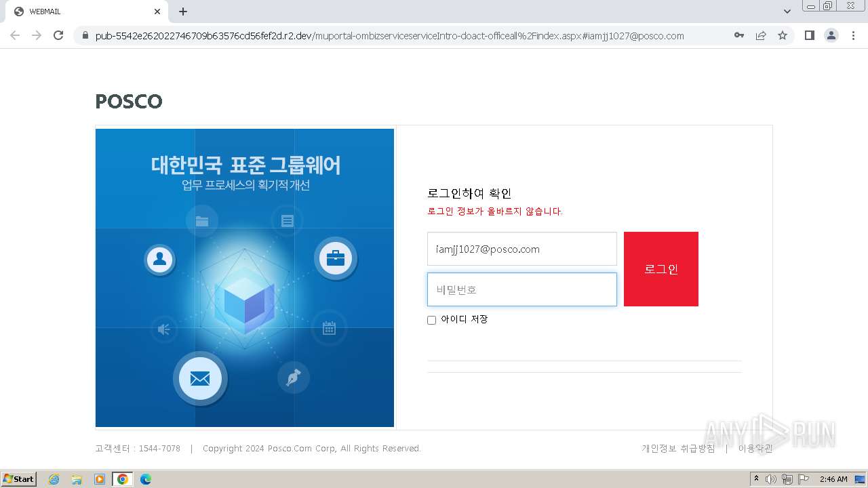Click the envelope mail icon in the banner
This screenshot has width=868, height=488.
pyautogui.click(x=200, y=378)
